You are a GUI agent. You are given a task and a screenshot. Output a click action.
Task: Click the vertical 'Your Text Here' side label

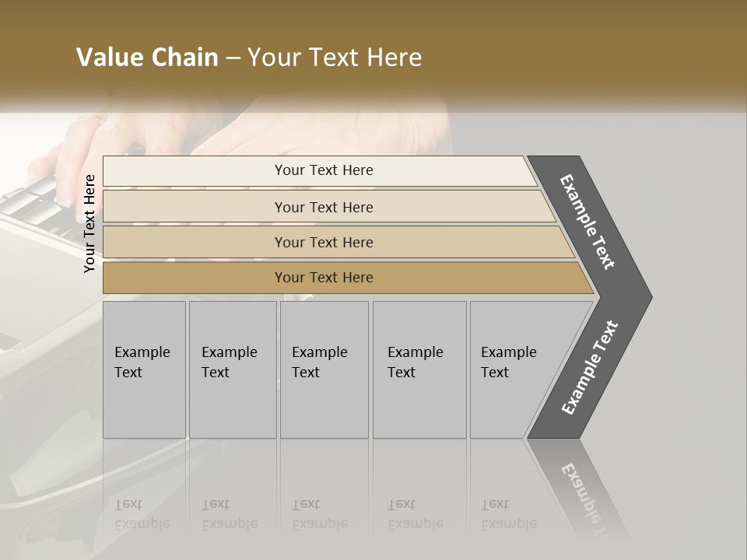click(89, 223)
